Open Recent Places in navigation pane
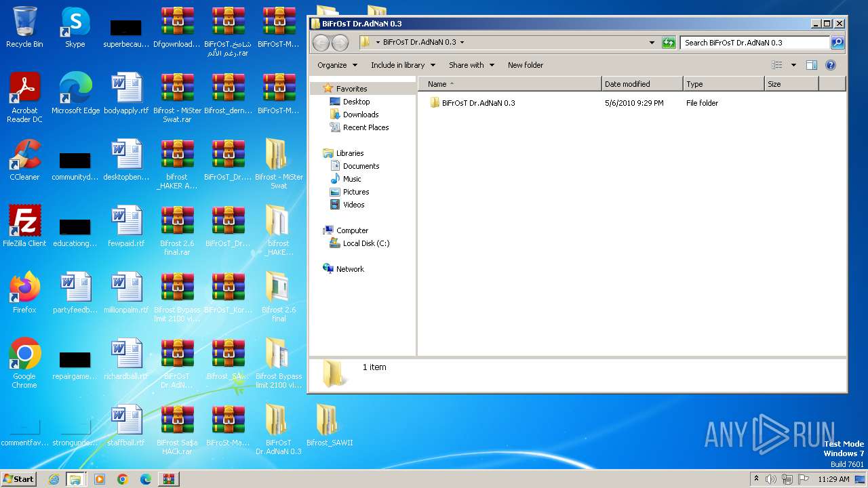 pos(366,127)
